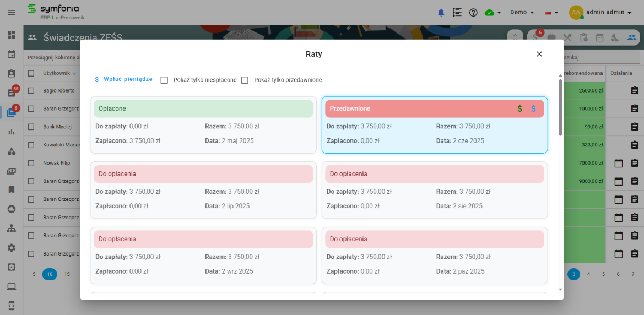Open the Polish flag language dropdown
The image size is (644, 315).
[551, 12]
